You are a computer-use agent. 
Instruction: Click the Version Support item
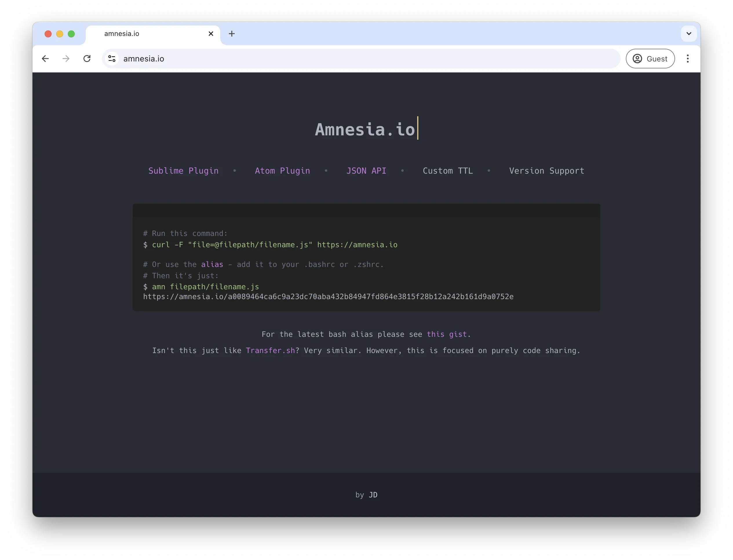click(547, 171)
